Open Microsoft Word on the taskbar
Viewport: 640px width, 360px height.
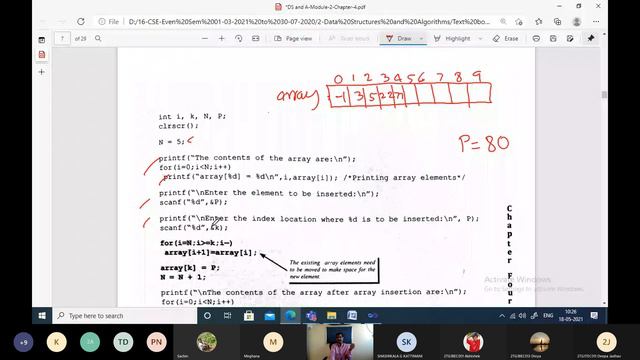coord(352,316)
